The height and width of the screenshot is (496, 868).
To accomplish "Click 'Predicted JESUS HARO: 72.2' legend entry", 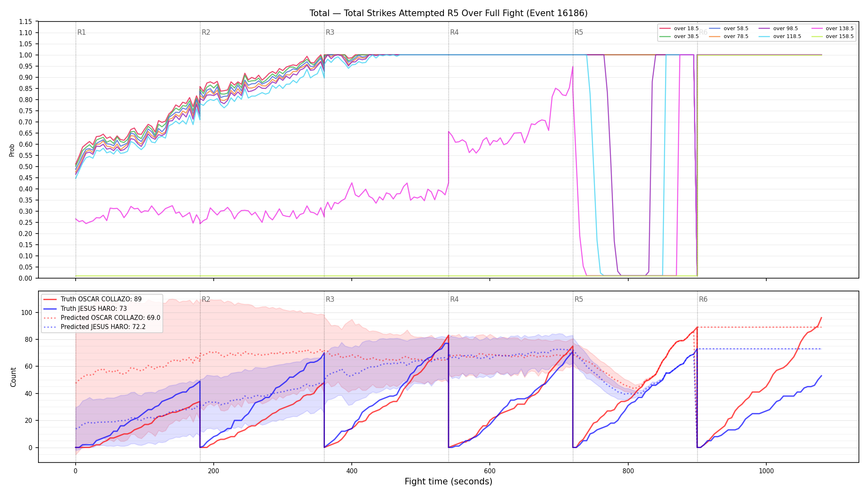I will [x=94, y=327].
